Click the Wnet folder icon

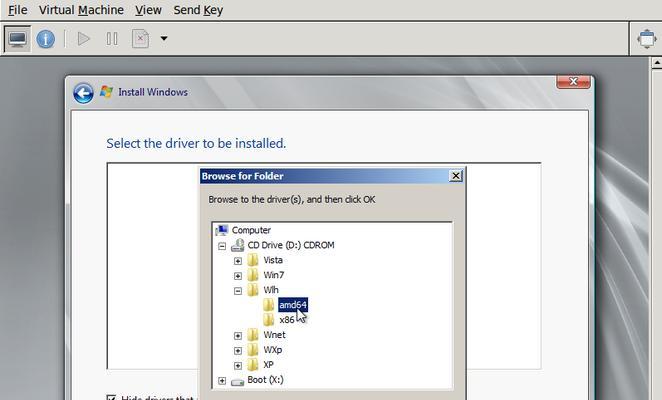click(253, 335)
